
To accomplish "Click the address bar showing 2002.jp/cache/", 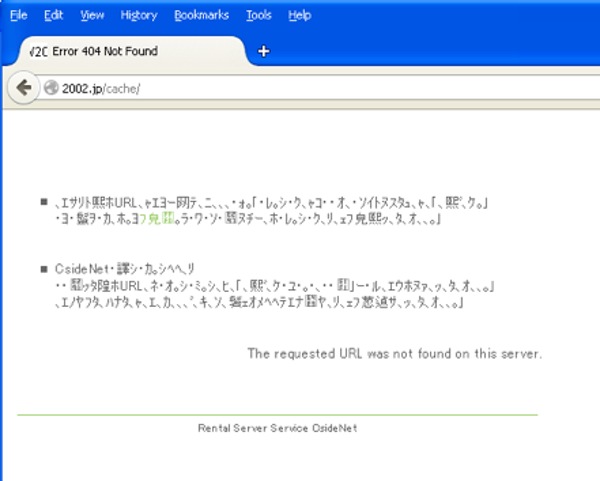I will pos(300,88).
